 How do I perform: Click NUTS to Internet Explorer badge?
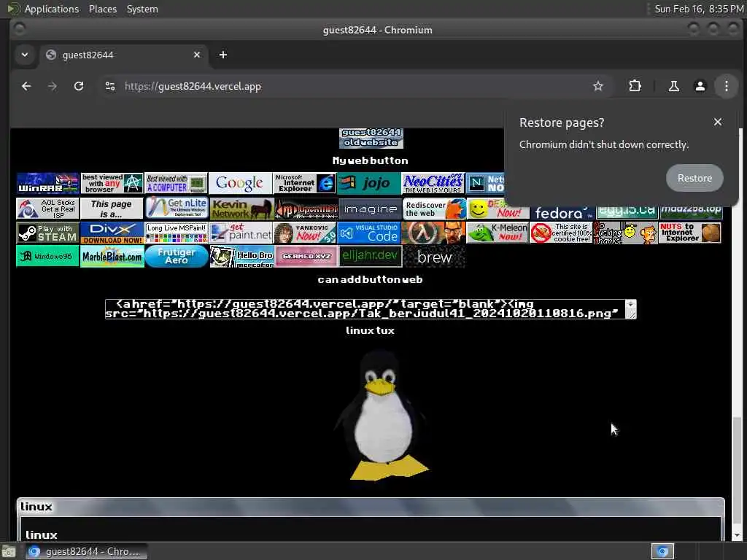tap(690, 233)
